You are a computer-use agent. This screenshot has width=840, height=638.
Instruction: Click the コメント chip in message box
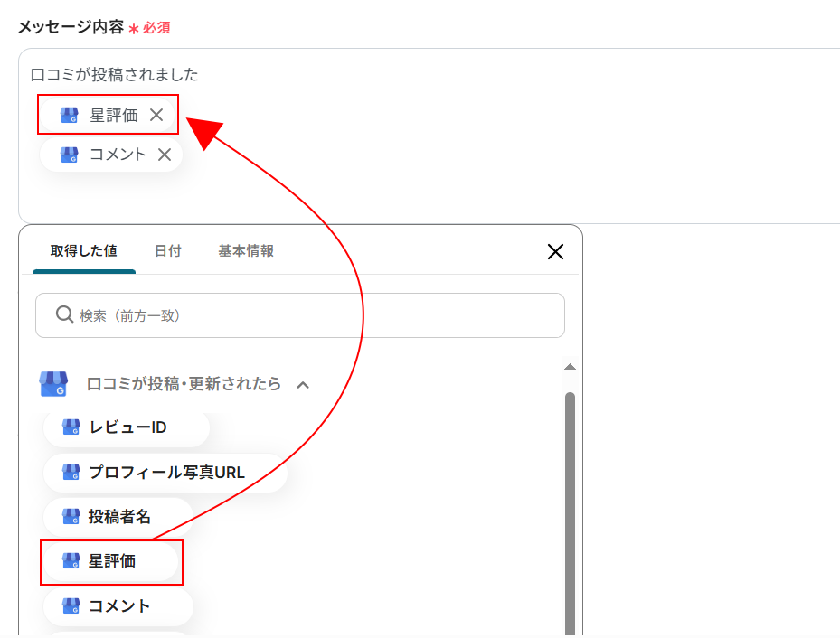coord(111,155)
